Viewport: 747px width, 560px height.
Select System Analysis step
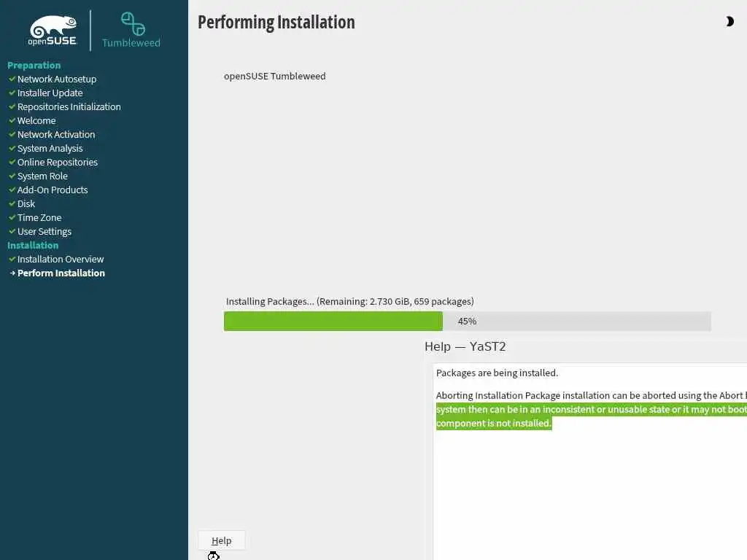point(50,148)
